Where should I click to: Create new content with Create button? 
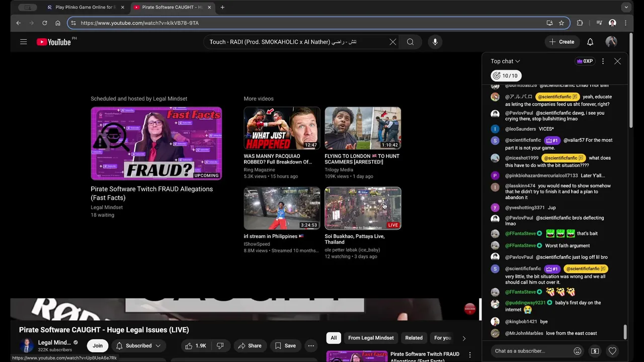tap(562, 42)
